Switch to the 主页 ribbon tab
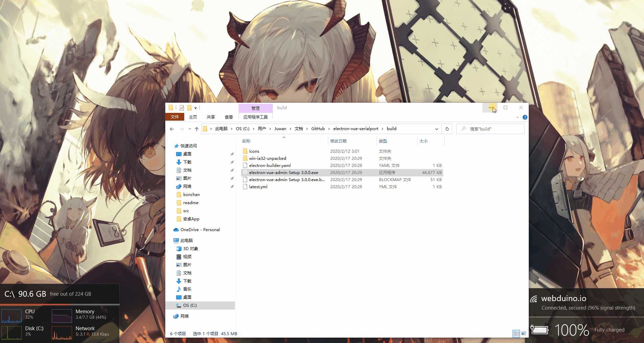644x343 pixels. 193,117
